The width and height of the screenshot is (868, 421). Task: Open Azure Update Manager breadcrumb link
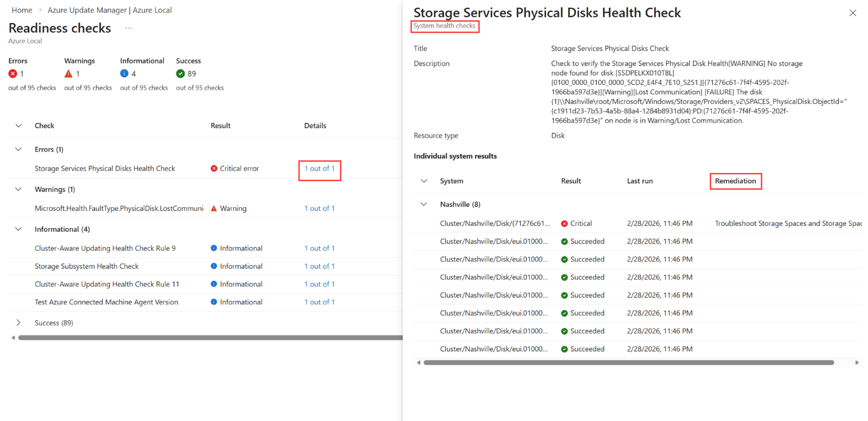click(110, 10)
